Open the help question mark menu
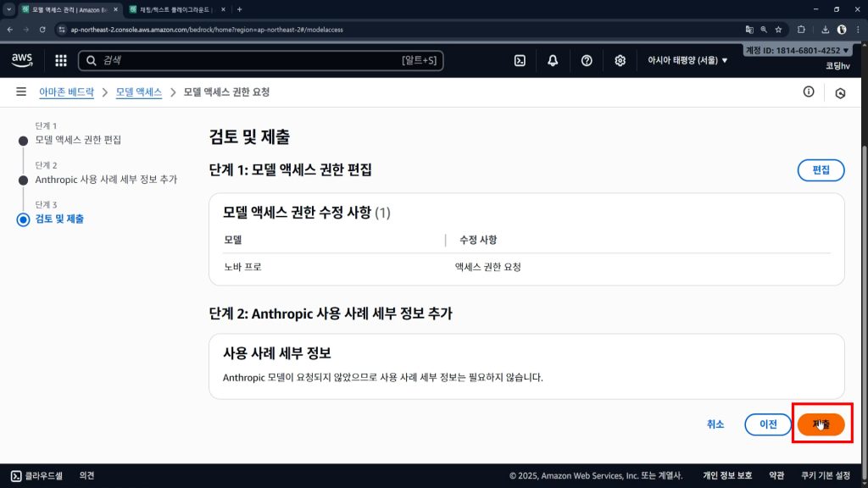 [587, 60]
